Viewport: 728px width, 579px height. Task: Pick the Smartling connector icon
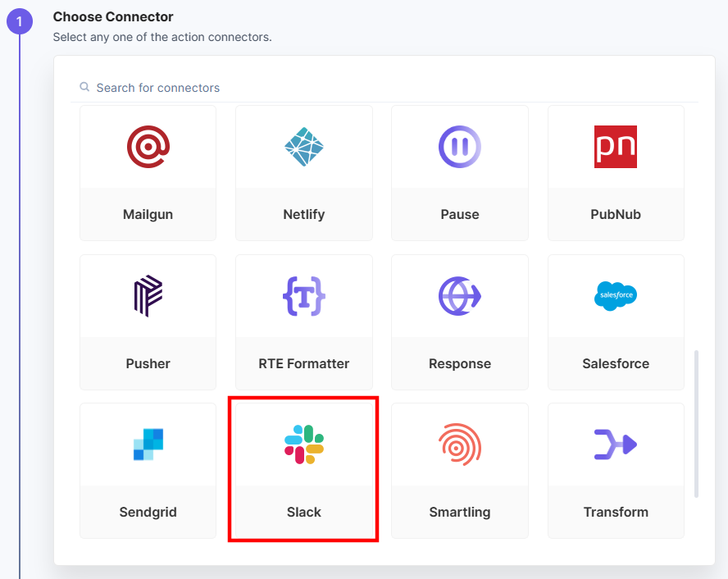pos(460,445)
